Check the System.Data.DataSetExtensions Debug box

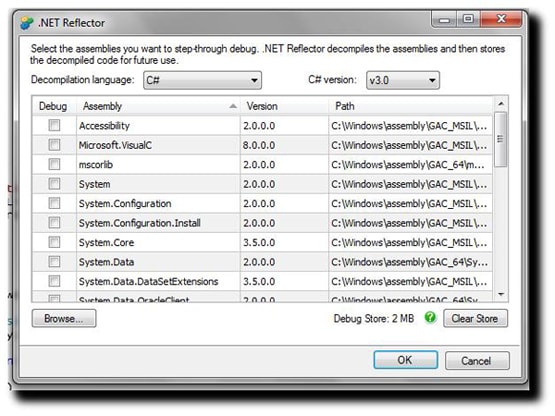[x=54, y=281]
